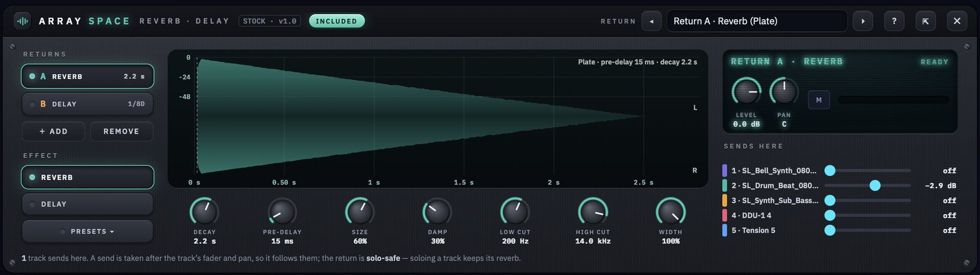Viewport: 980px width, 275px height.
Task: Click the pan value 'C'
Action: click(784, 124)
